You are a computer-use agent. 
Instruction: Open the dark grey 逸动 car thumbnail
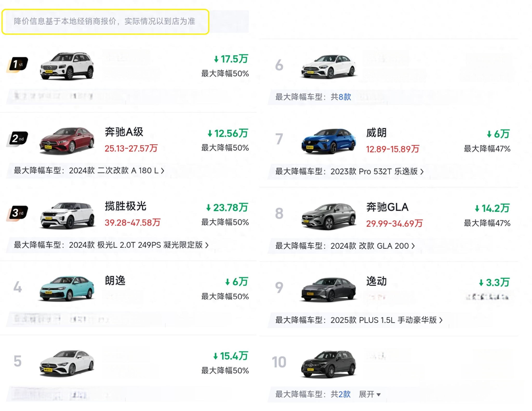(329, 289)
